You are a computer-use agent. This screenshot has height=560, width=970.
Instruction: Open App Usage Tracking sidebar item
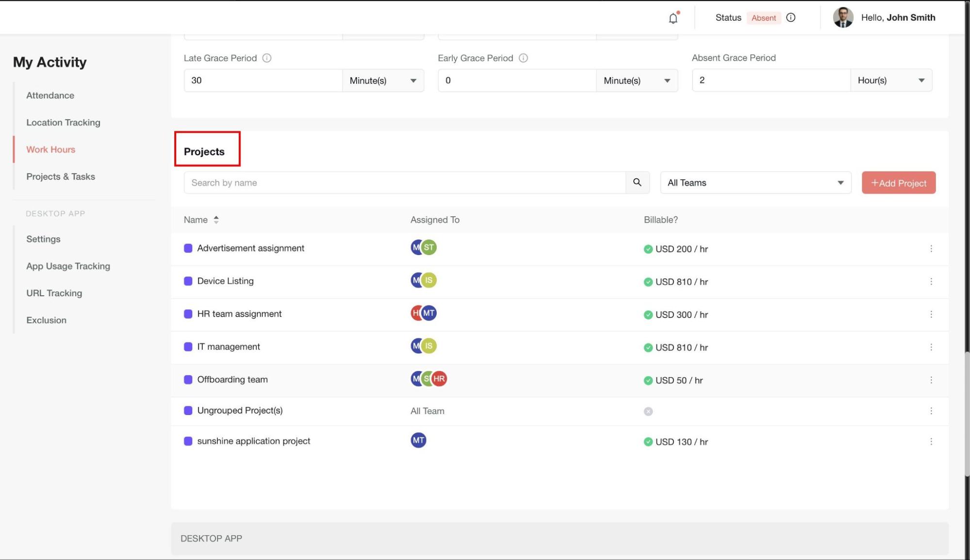pos(68,266)
